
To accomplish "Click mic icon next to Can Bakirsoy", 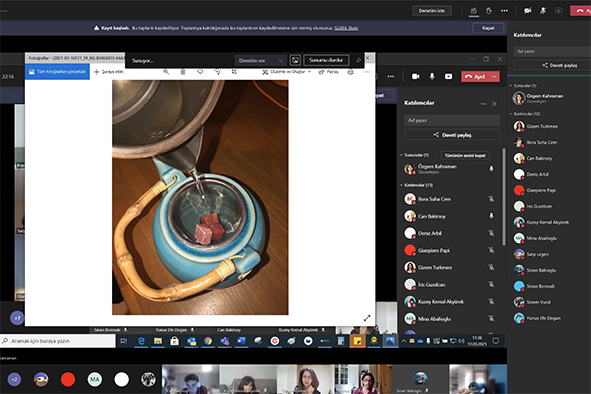I will pos(491,216).
